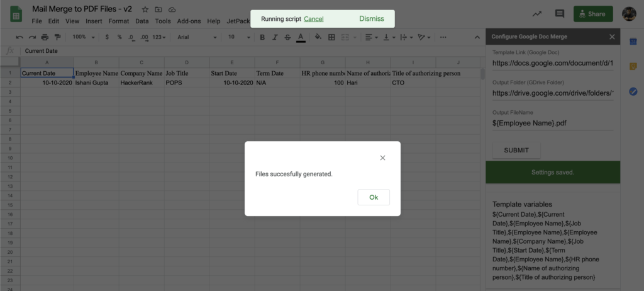
Task: Format as currency with dollar icon
Action: [x=107, y=37]
